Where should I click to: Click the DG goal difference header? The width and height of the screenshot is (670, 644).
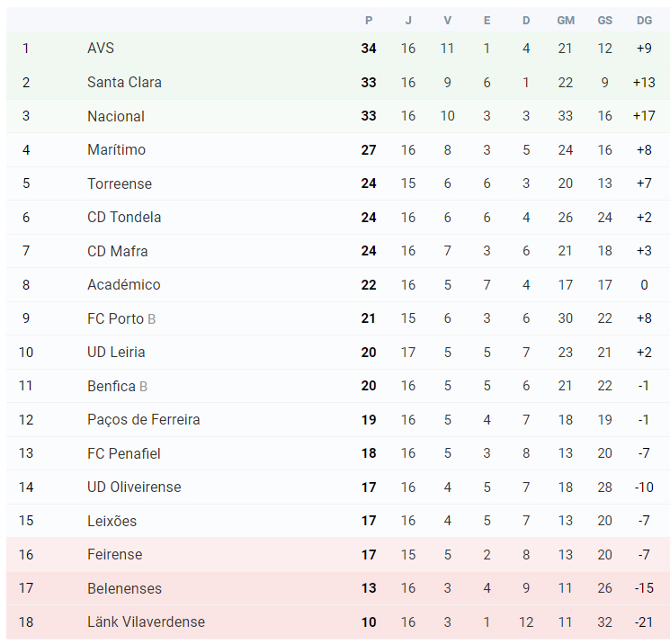[644, 21]
